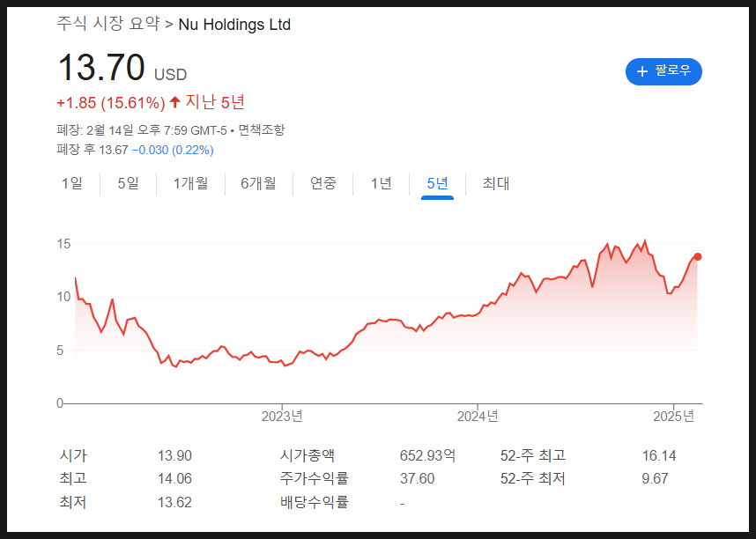Click the 2025년 label on chart axis
Screen dimensions: 756x539
tap(675, 416)
